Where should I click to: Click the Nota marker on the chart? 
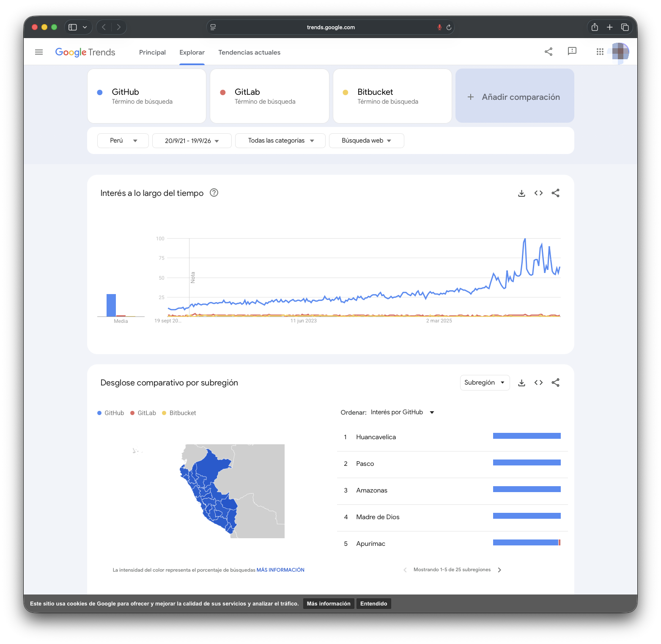tap(193, 277)
